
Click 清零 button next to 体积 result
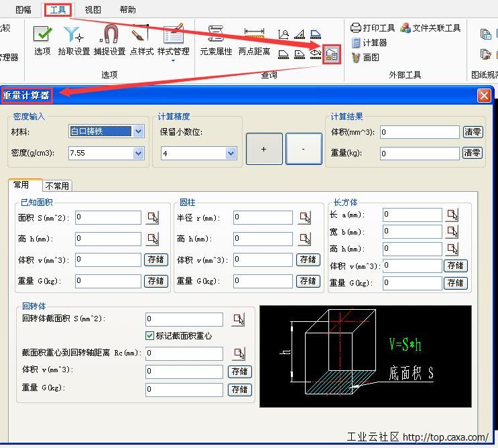(x=473, y=132)
